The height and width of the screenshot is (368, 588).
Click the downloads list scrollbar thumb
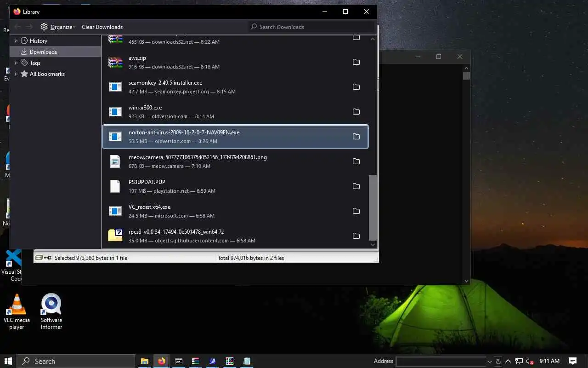click(373, 207)
